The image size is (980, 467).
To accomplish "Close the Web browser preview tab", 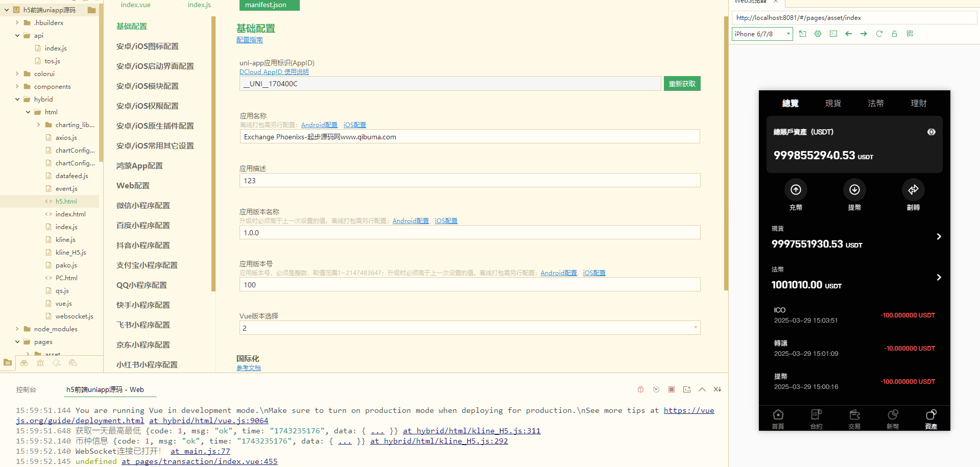I will point(775,2).
